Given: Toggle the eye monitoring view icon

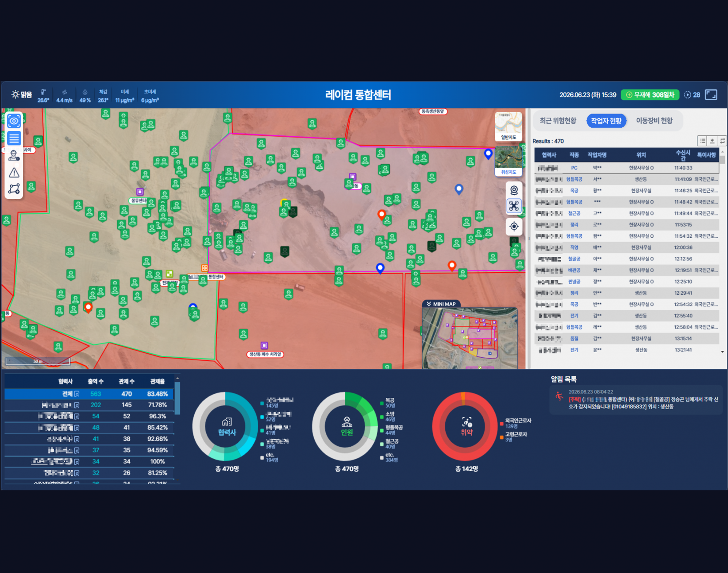Looking at the screenshot, I should (14, 121).
